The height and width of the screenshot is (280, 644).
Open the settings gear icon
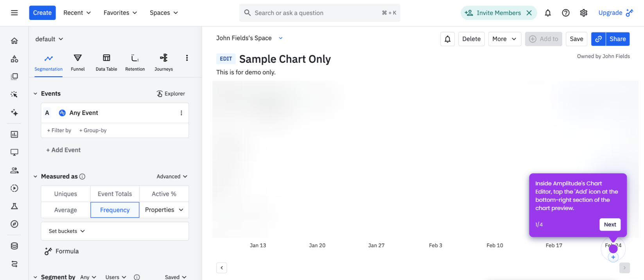click(584, 13)
